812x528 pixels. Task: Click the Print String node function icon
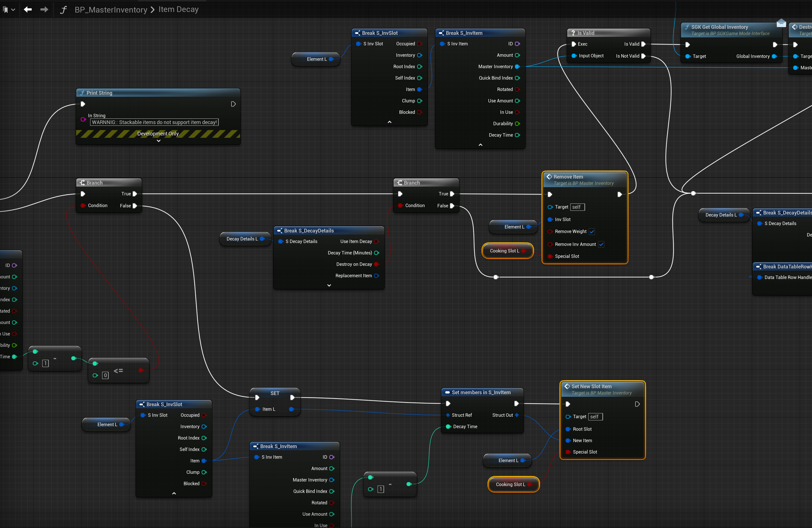tap(82, 93)
